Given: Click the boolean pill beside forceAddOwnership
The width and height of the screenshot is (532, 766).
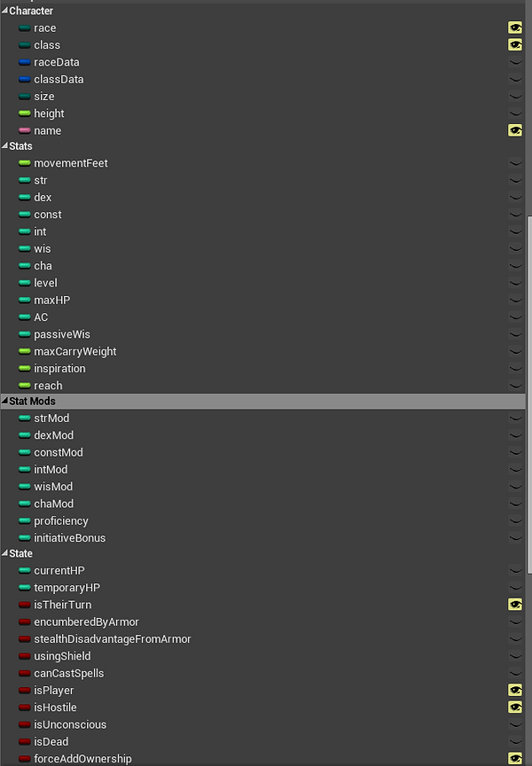Looking at the screenshot, I should pos(25,759).
